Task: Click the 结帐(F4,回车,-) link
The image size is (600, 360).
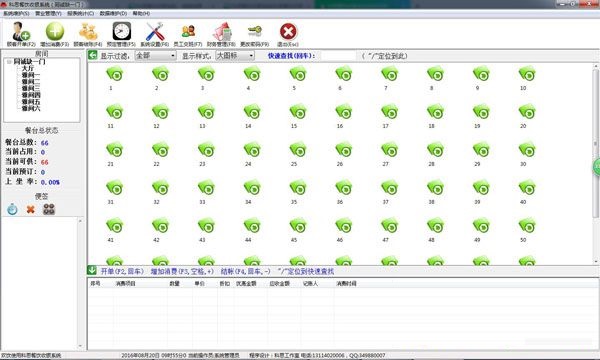Action: pyautogui.click(x=246, y=271)
